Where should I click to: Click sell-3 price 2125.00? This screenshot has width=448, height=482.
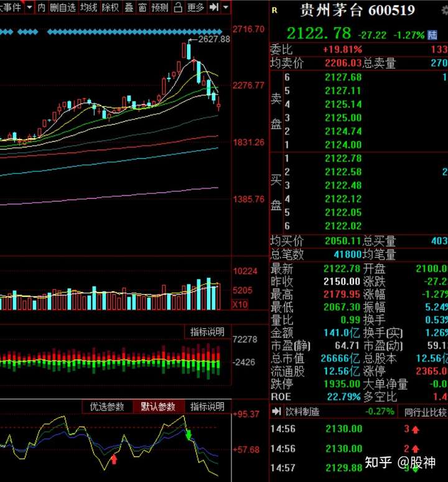[343, 118]
